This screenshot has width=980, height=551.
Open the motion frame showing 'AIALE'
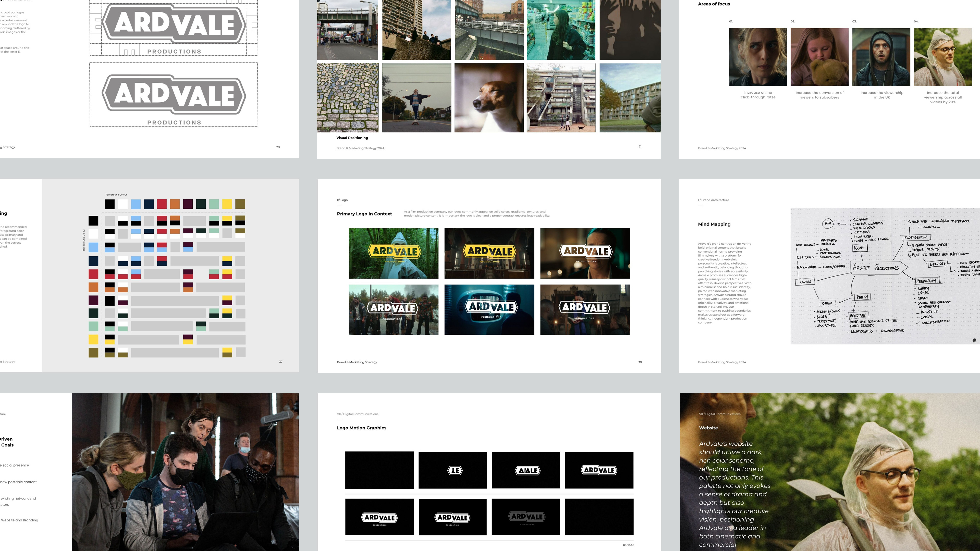(x=526, y=470)
